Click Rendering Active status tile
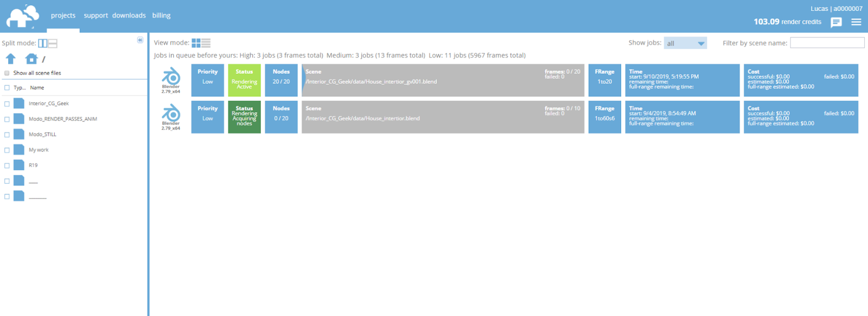 245,80
